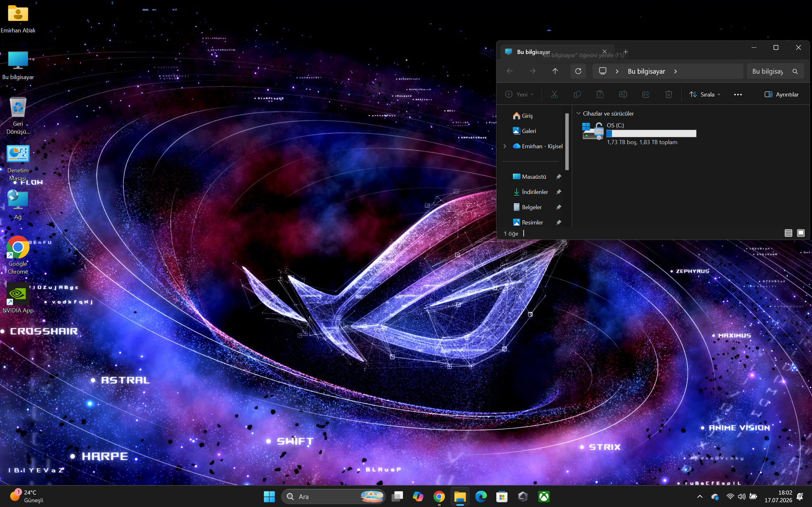Switch to the details list view icon

pyautogui.click(x=788, y=233)
